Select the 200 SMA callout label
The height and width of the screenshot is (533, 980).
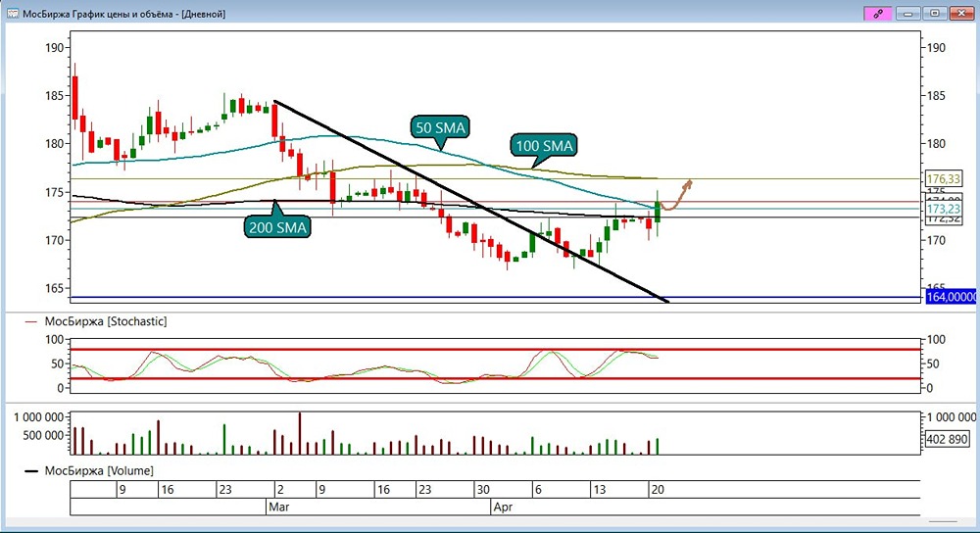[277, 227]
